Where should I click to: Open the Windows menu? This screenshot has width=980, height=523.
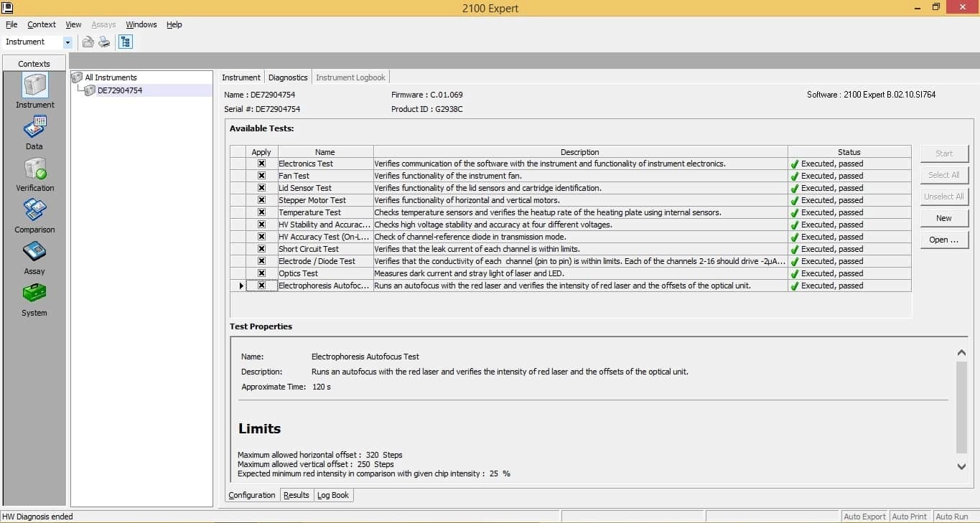click(141, 24)
